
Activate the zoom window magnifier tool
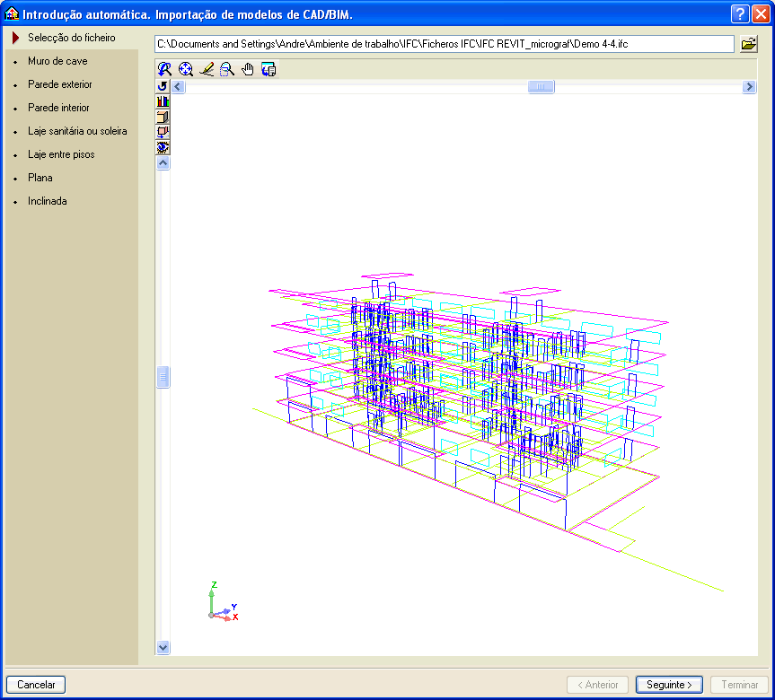pos(227,69)
